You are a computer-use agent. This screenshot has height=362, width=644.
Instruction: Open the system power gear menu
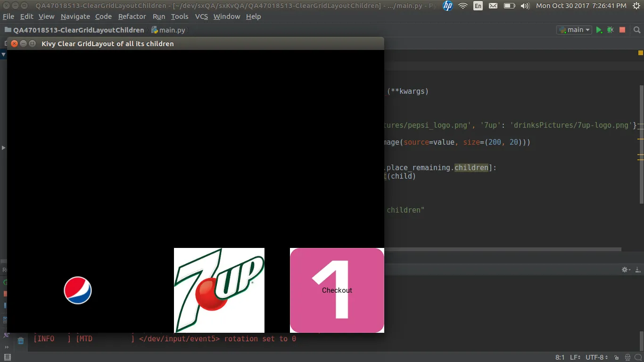(x=636, y=6)
